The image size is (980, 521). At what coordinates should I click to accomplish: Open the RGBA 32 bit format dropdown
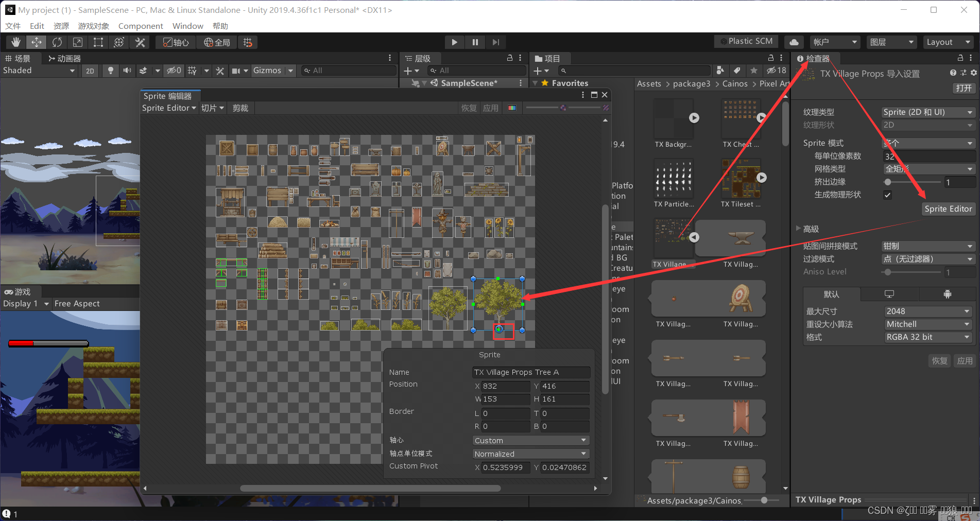[928, 337]
